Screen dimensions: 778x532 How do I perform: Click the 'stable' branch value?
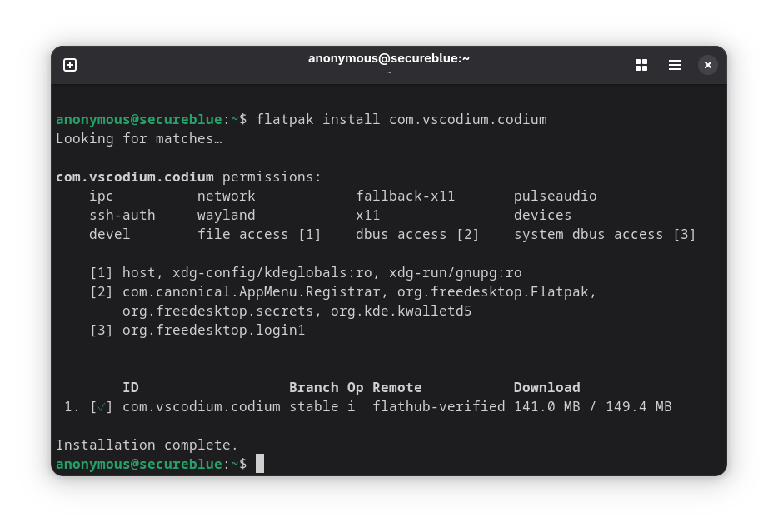pyautogui.click(x=313, y=407)
